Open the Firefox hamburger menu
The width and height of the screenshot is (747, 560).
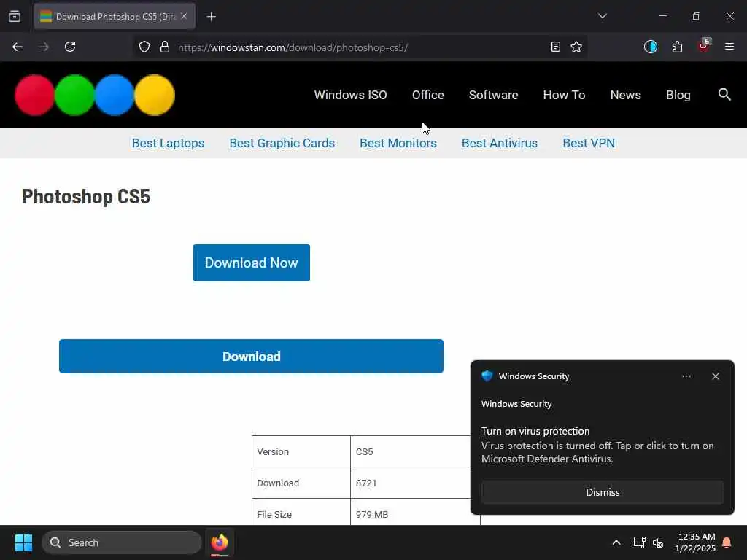(x=729, y=47)
